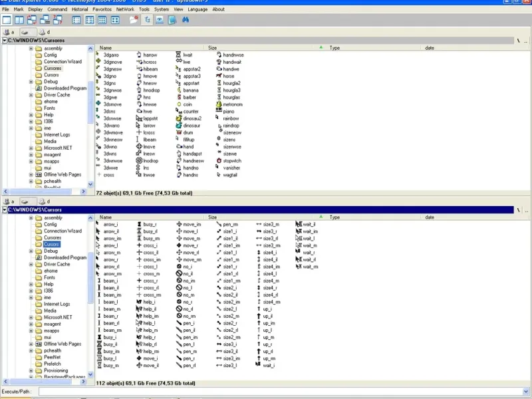Image resolution: width=532 pixels, height=399 pixels.
Task: Open search with the binoculars icon
Action: tap(186, 20)
